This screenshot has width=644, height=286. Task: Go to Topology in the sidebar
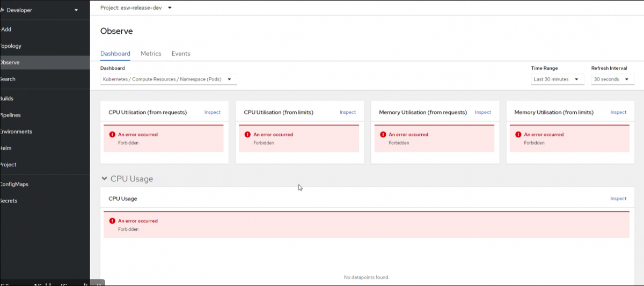coord(11,46)
